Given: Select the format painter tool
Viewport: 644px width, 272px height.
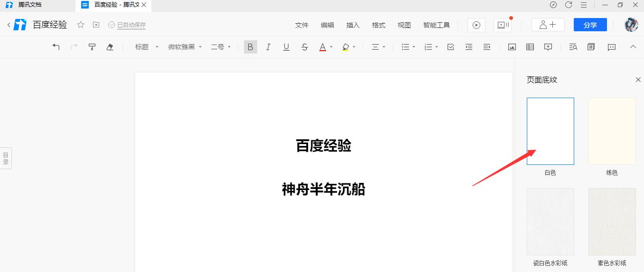Looking at the screenshot, I should coord(92,47).
